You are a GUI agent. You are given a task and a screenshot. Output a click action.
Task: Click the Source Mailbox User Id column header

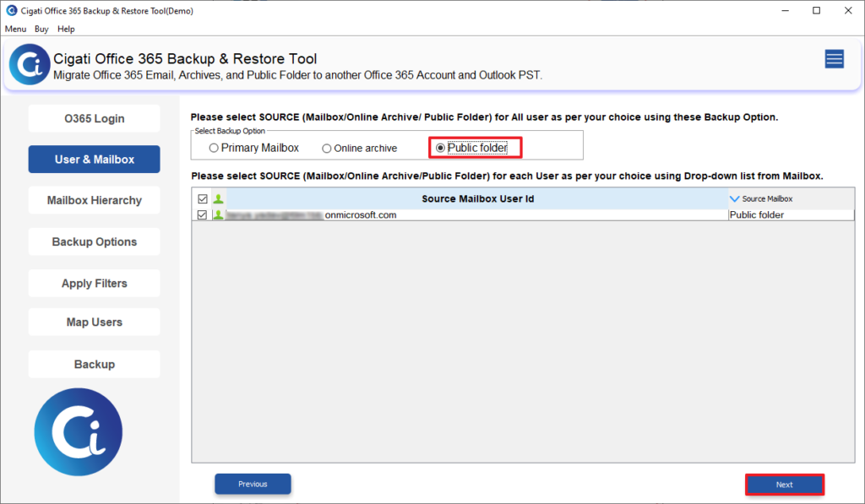coord(478,198)
